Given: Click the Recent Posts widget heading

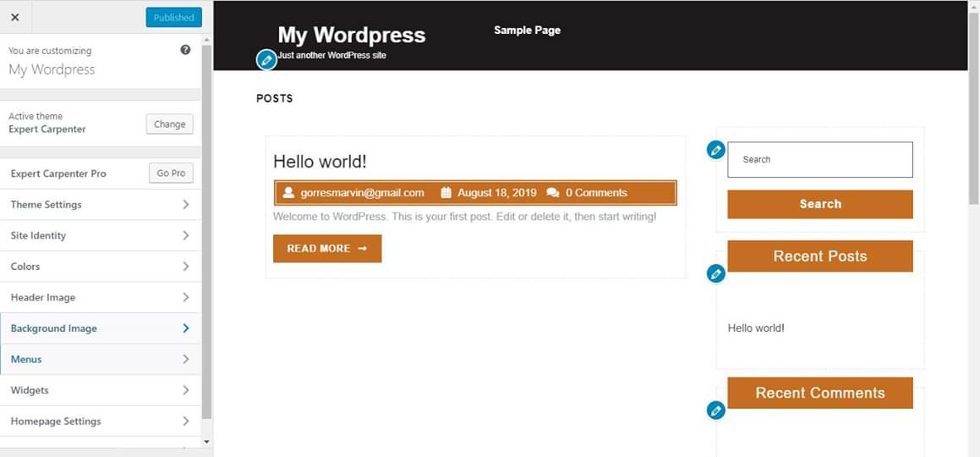Looking at the screenshot, I should (x=820, y=256).
